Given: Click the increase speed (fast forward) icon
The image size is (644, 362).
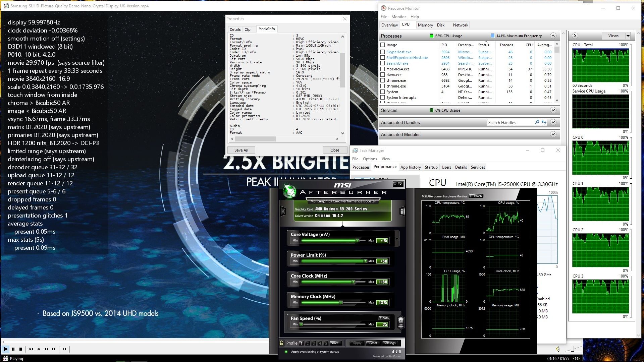Looking at the screenshot, I should coord(47,349).
